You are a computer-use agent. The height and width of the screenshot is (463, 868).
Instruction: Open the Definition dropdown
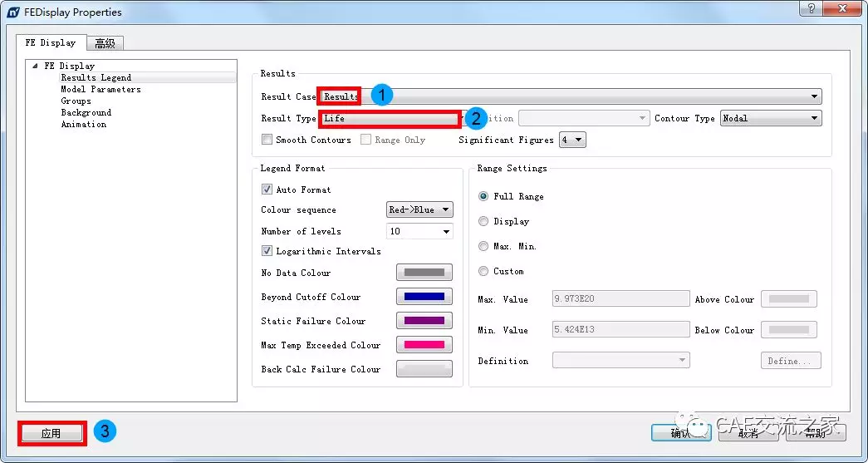pyautogui.click(x=621, y=361)
